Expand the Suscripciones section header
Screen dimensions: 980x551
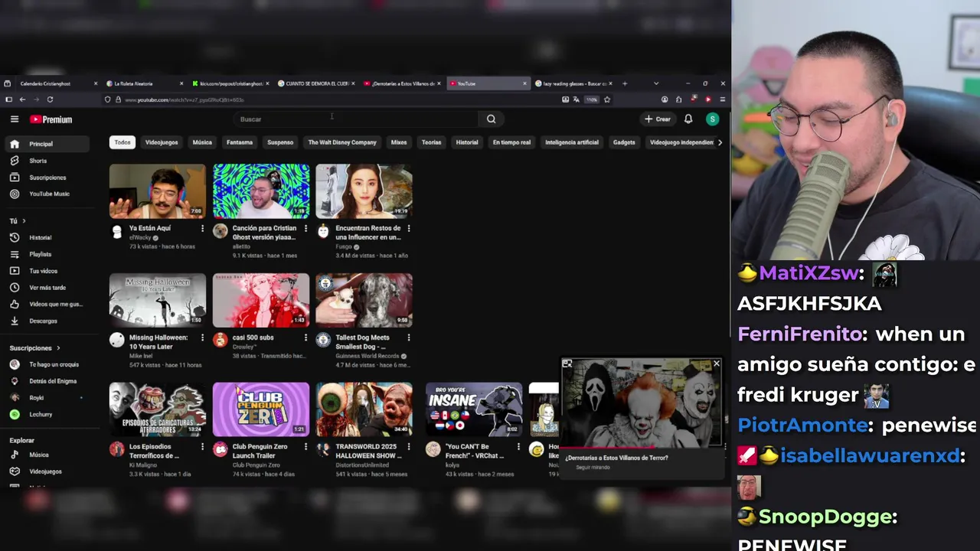click(34, 348)
